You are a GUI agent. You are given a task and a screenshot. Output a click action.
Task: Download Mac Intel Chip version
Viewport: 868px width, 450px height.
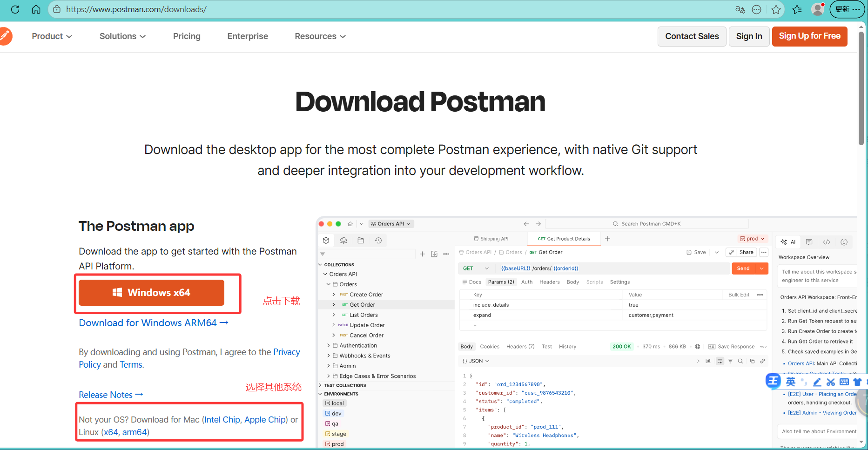point(222,420)
